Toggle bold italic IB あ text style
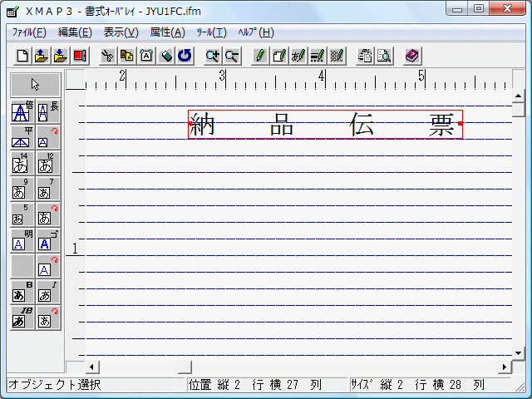 (x=22, y=318)
